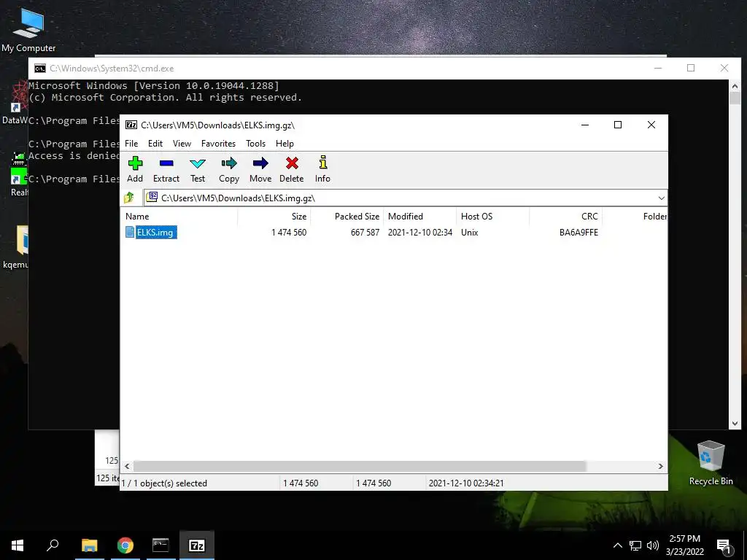This screenshot has height=560, width=747.
Task: Open the Favorites menu
Action: click(218, 144)
